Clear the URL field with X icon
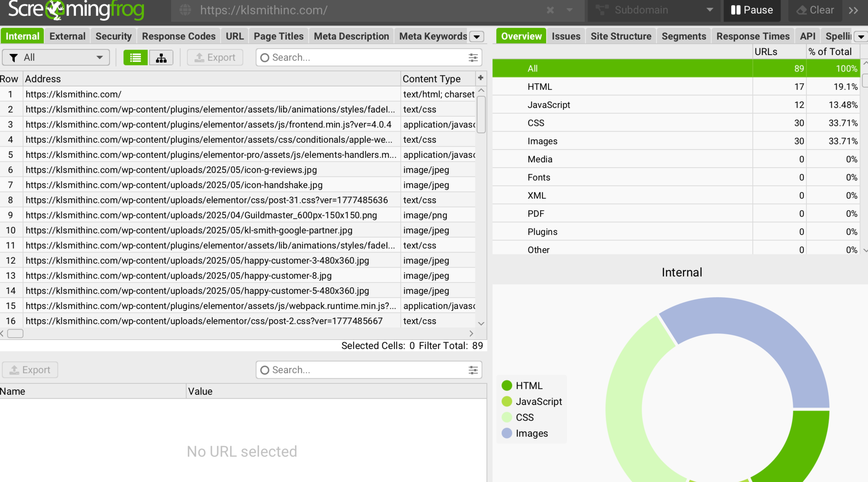The height and width of the screenshot is (482, 868). coord(550,10)
